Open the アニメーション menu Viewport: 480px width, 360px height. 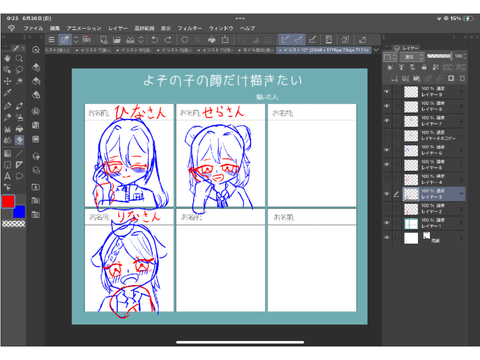click(x=84, y=28)
